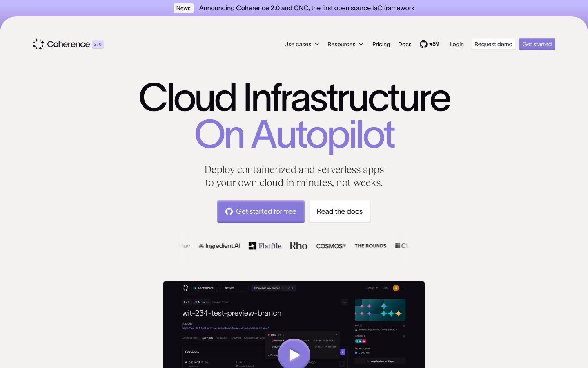Click the Coherence logo inside video preview
The height and width of the screenshot is (368, 588).
click(x=185, y=288)
